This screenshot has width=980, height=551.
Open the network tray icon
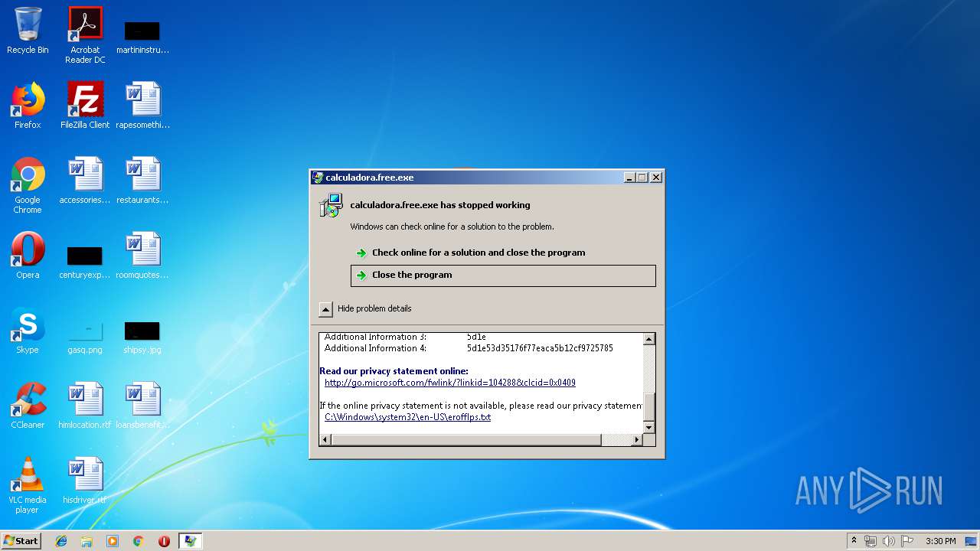pos(871,541)
